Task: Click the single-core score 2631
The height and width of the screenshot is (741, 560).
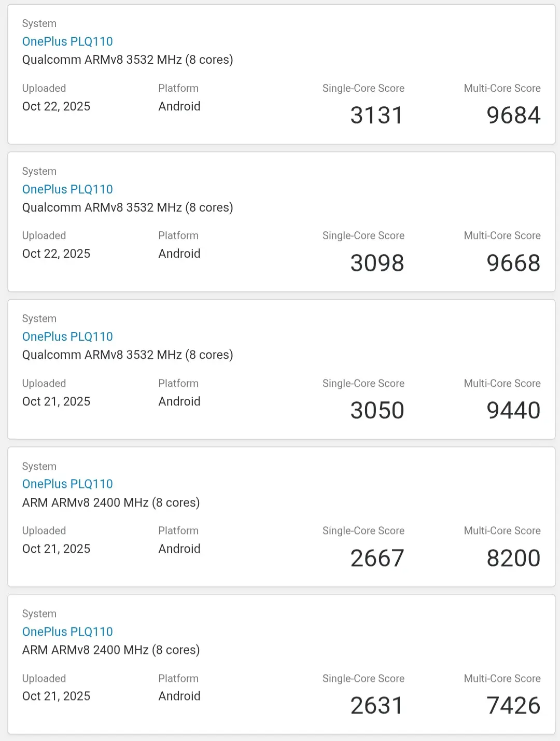Action: (376, 705)
